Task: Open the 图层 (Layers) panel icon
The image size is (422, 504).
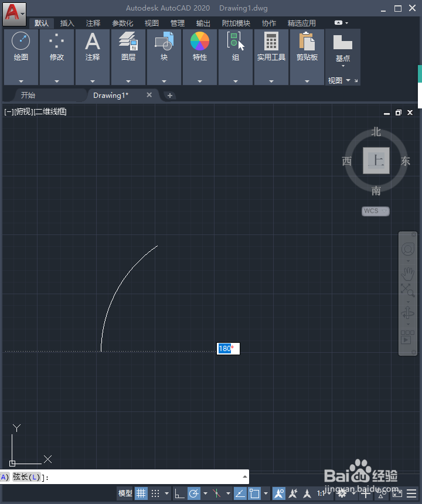Action: point(128,41)
